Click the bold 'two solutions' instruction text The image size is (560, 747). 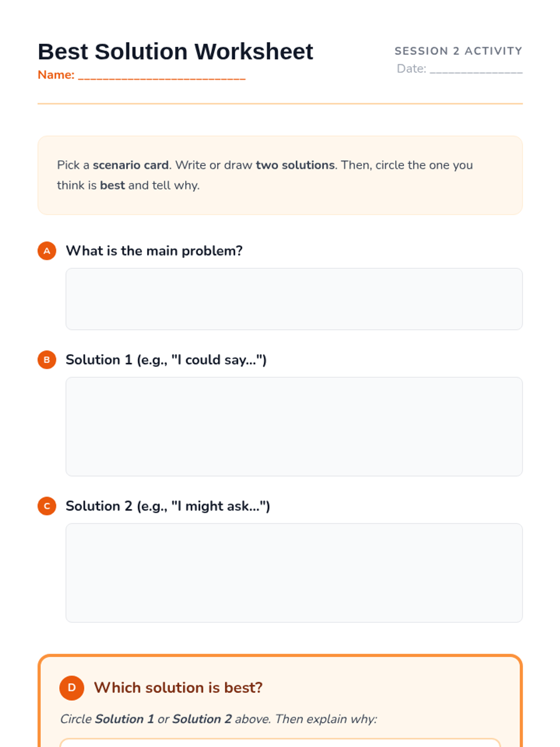(295, 165)
